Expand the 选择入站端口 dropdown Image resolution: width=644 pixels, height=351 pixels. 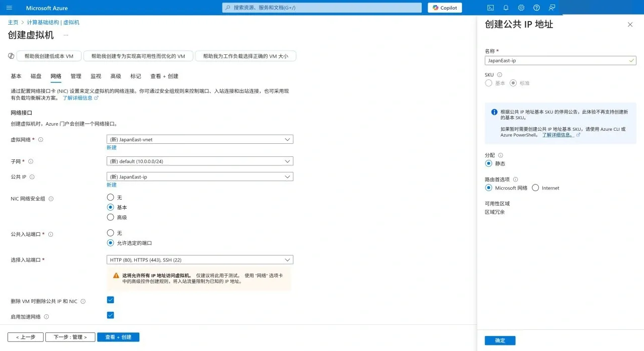click(200, 259)
